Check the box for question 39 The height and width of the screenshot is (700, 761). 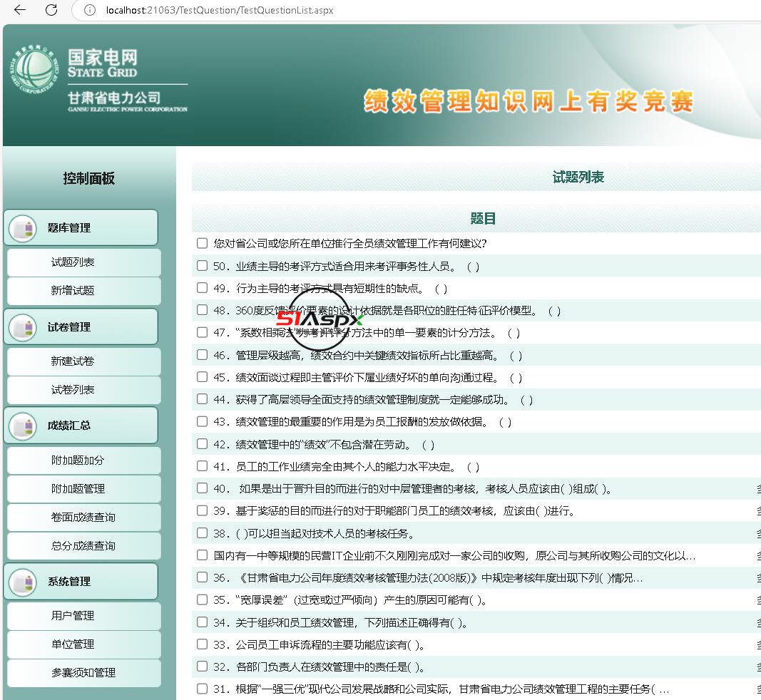[202, 510]
